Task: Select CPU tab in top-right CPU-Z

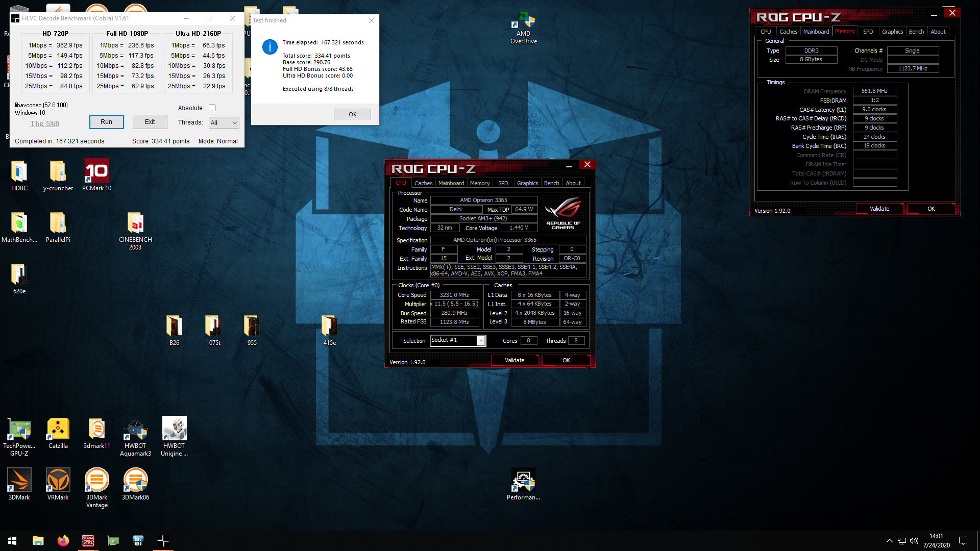Action: click(766, 32)
